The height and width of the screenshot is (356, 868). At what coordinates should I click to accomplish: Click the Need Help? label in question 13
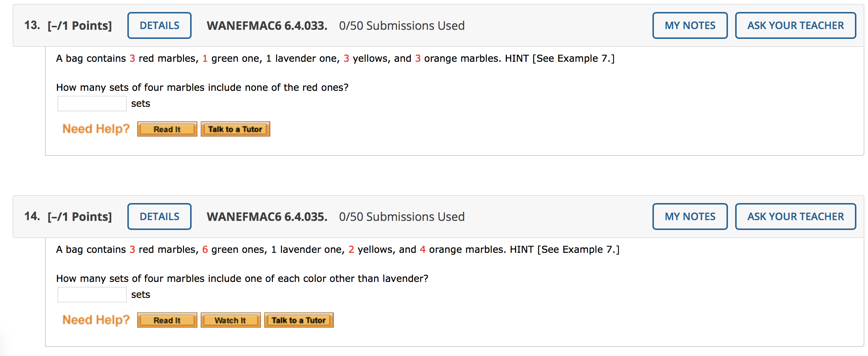point(96,129)
